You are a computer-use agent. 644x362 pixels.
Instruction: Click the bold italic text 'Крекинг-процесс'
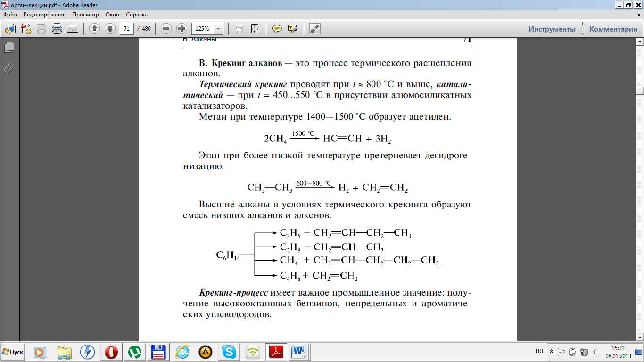(234, 293)
